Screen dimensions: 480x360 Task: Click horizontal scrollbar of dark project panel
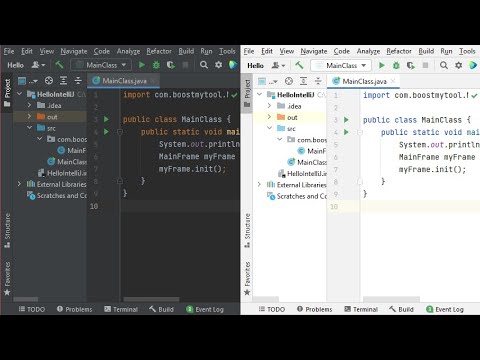(26, 299)
